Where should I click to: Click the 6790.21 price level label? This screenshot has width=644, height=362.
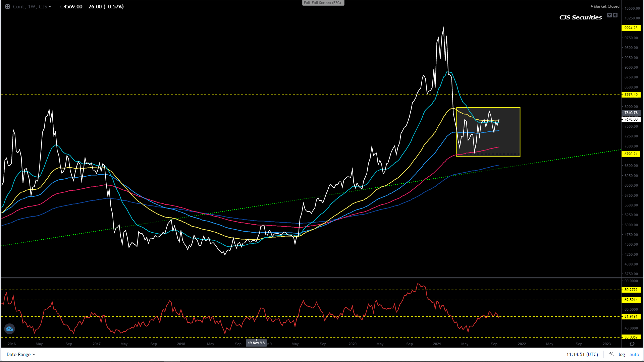click(631, 154)
